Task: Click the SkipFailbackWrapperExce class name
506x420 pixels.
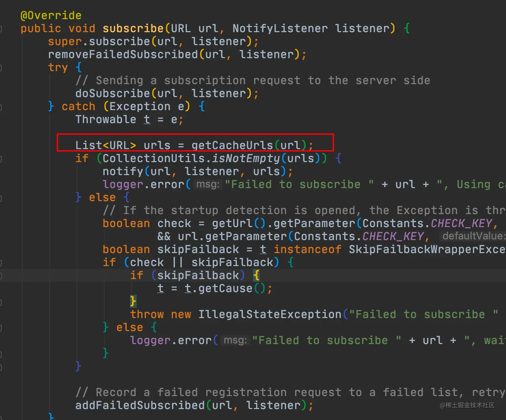Action: pos(427,249)
